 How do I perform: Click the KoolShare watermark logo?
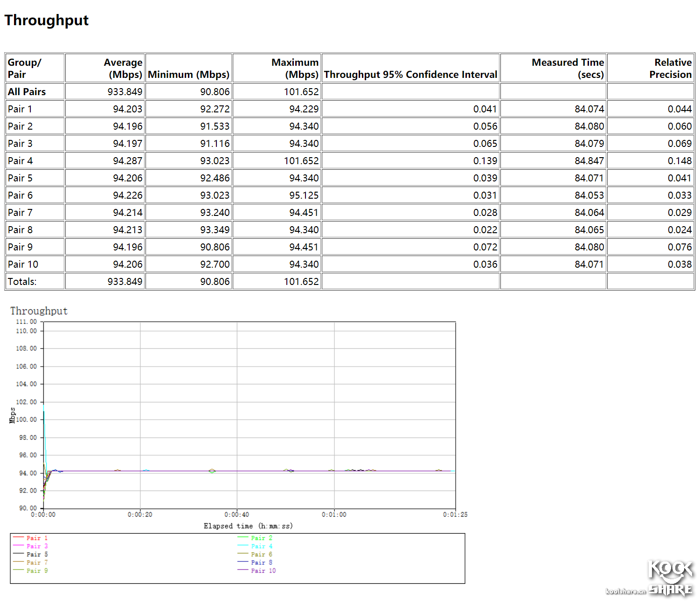coord(670,578)
